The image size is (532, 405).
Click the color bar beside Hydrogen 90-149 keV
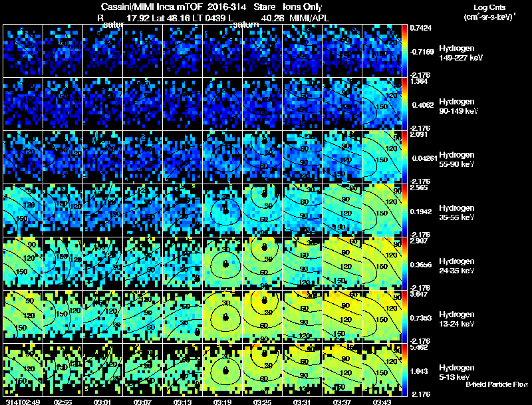pos(404,104)
